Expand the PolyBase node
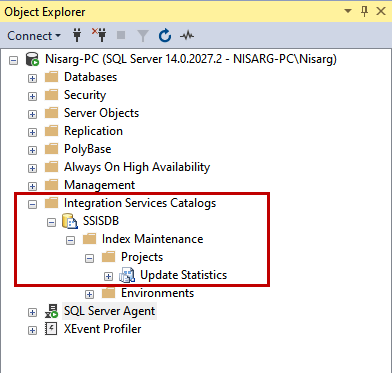Image resolution: width=392 pixels, height=373 pixels. [x=32, y=151]
